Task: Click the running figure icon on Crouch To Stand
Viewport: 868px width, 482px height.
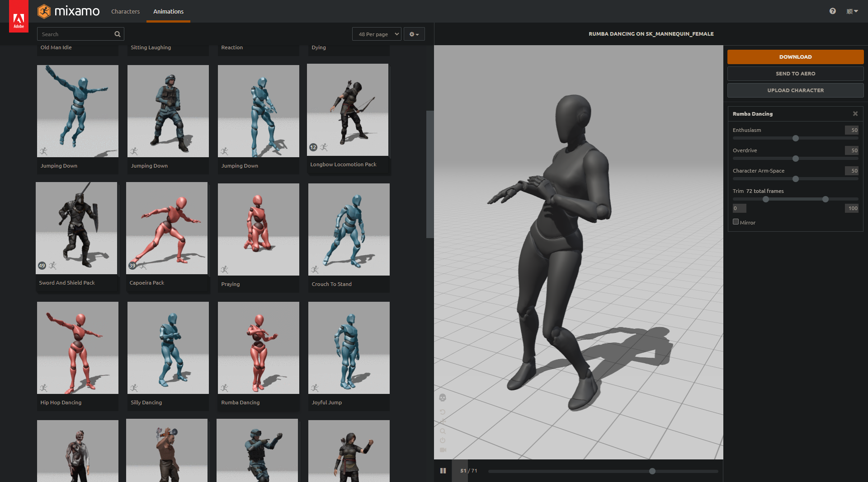Action: pos(315,270)
